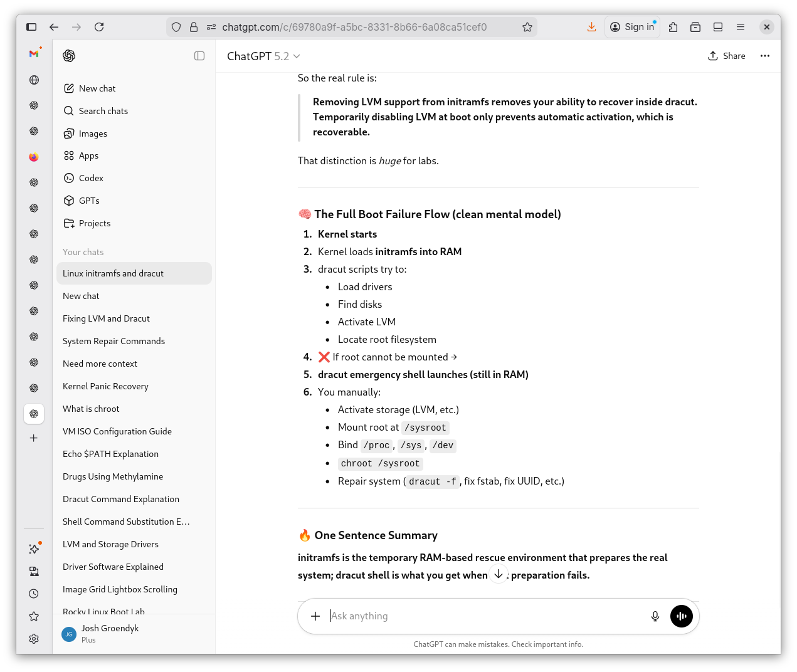Open Search chats in sidebar
This screenshot has width=797, height=672.
pyautogui.click(x=103, y=111)
